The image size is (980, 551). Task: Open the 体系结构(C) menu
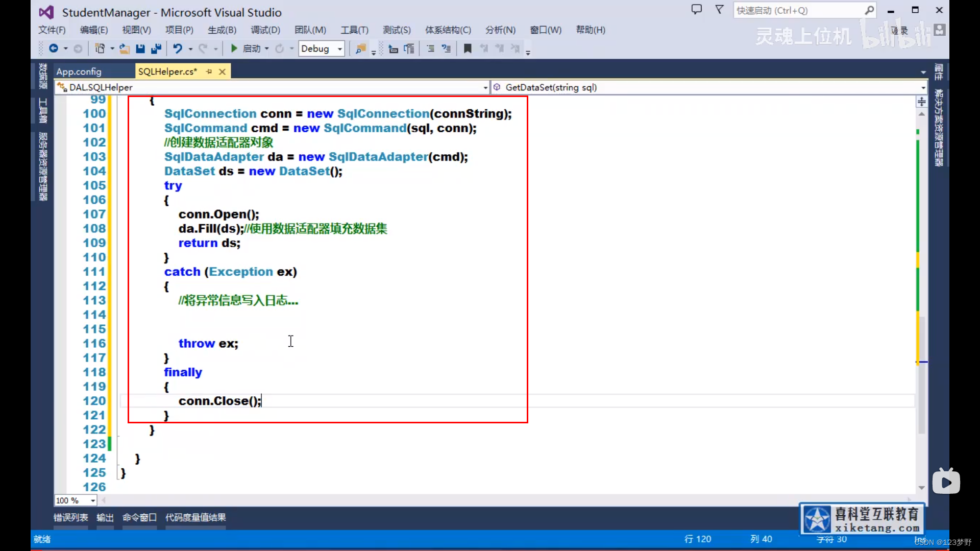click(x=448, y=30)
